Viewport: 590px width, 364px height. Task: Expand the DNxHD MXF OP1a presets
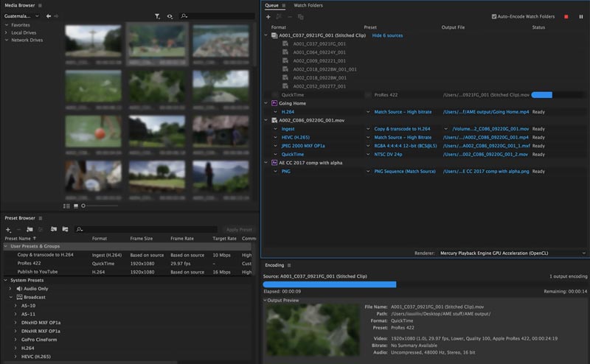pos(15,323)
